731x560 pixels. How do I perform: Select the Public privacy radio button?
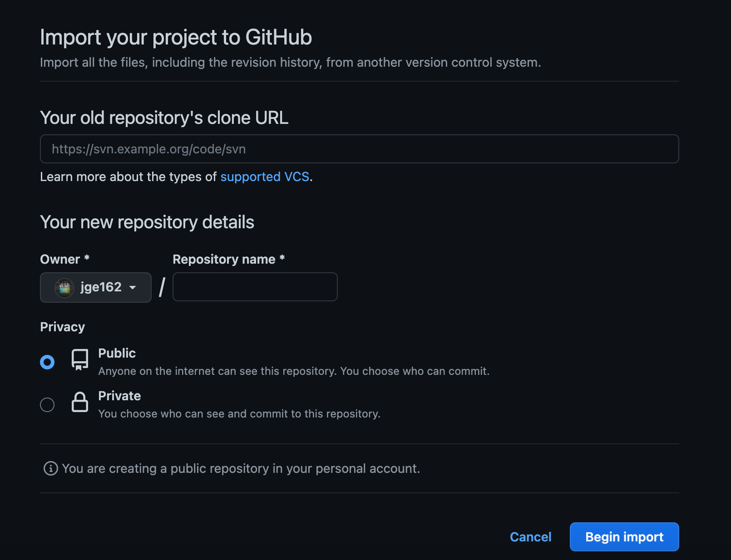[47, 362]
